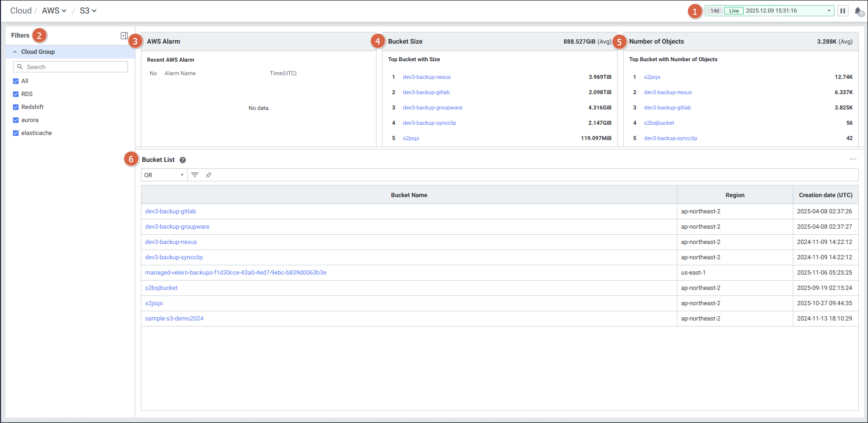Click the search magnifier icon in Filters
This screenshot has height=423, width=868.
tap(20, 67)
